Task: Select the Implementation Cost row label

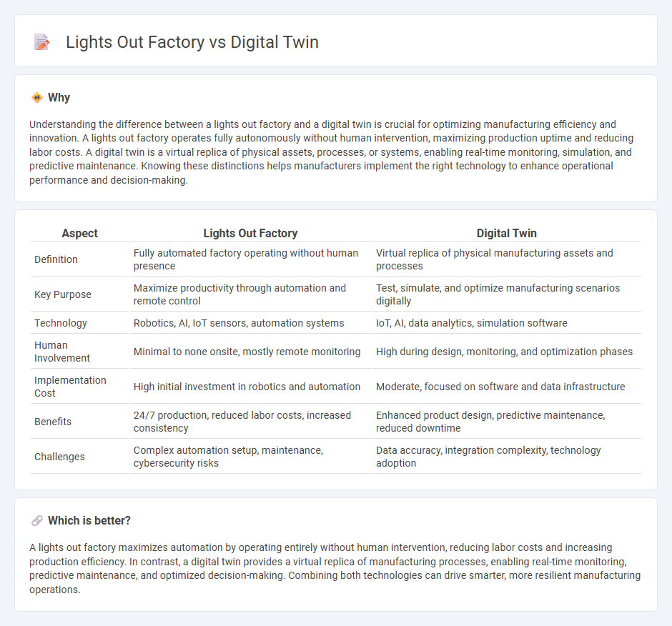Action: (70, 387)
